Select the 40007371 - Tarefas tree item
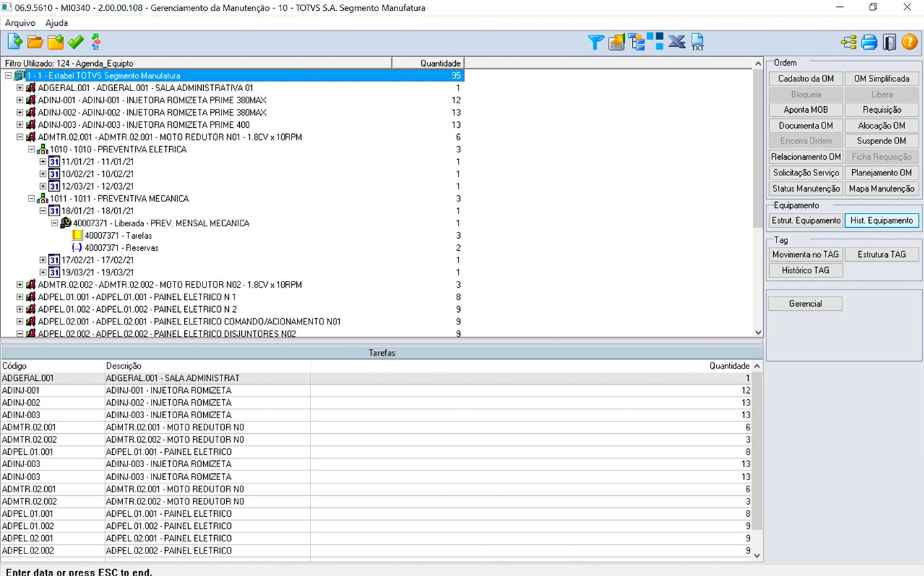The height and width of the screenshot is (578, 924). coord(118,236)
